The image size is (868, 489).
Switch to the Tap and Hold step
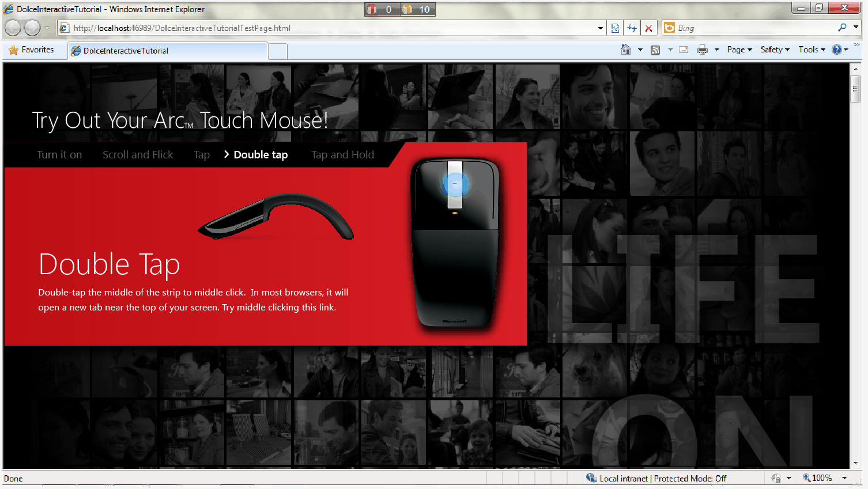click(x=342, y=155)
